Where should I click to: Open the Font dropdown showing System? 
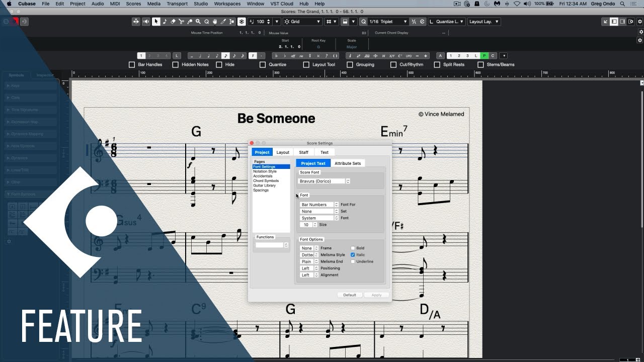click(x=319, y=218)
